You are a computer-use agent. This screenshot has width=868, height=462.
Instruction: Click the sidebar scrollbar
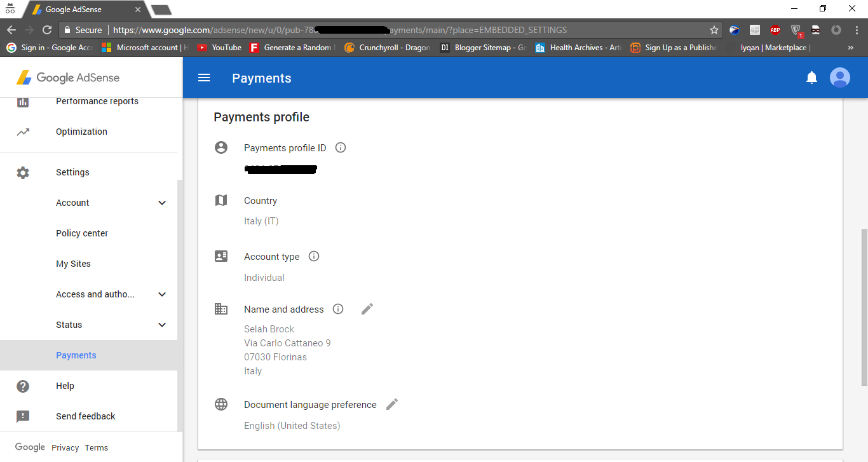(180, 305)
